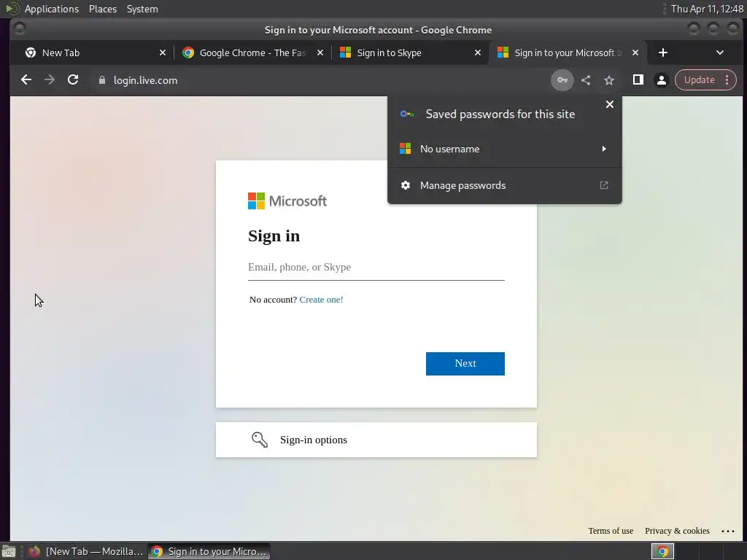Click the address bar URL login.live.com
The image size is (747, 560).
(145, 80)
